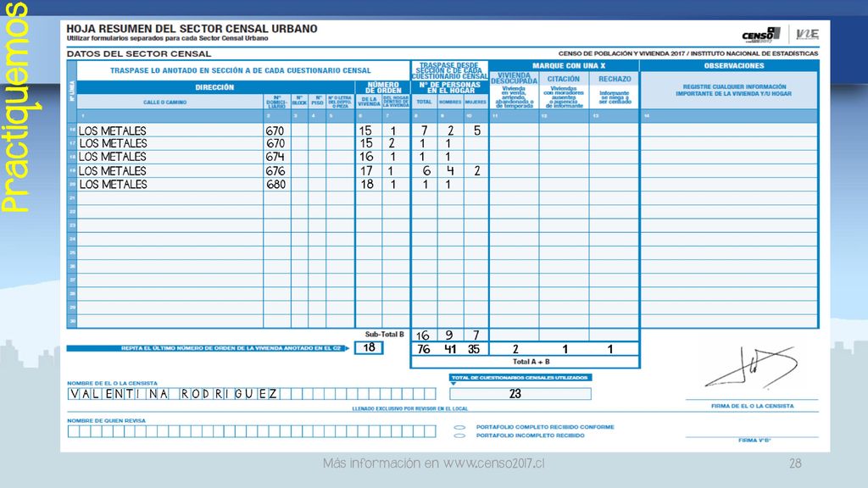The width and height of the screenshot is (868, 488).
Task: Click the Nombre de el o la censista field
Action: click(252, 394)
